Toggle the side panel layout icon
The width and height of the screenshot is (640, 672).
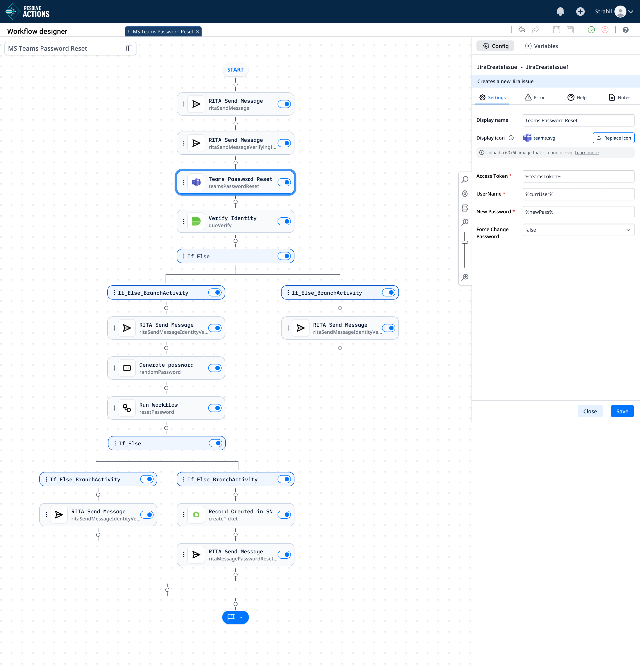129,48
